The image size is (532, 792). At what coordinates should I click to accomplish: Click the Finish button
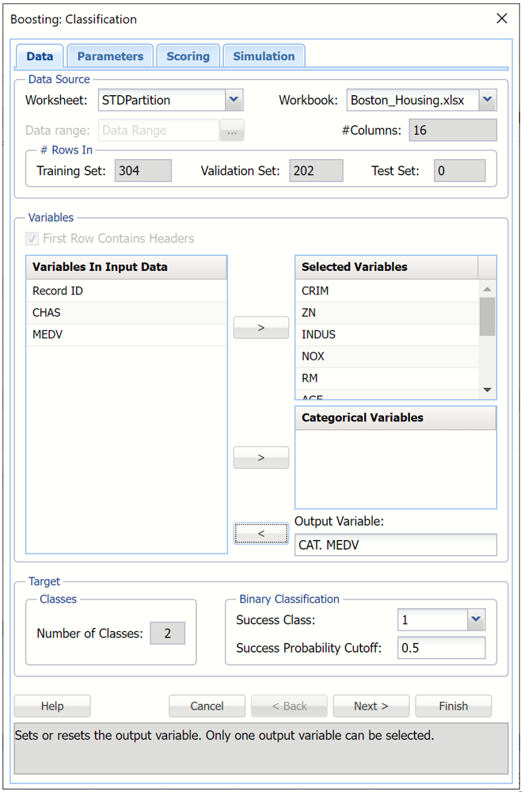pyautogui.click(x=453, y=706)
